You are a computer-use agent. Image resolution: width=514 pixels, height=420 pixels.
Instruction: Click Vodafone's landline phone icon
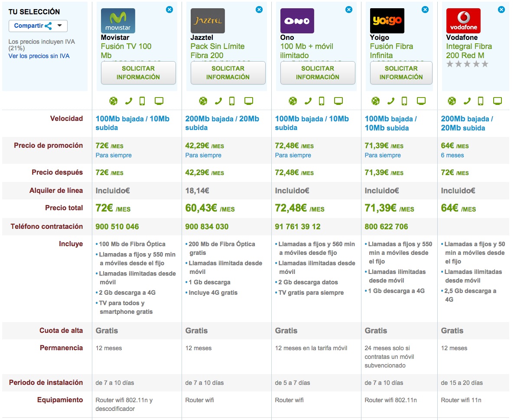tap(467, 101)
